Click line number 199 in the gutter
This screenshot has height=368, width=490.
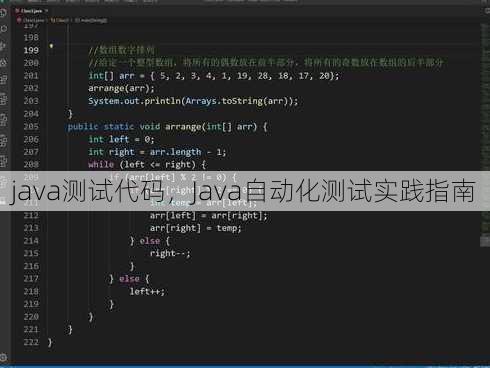[31, 50]
